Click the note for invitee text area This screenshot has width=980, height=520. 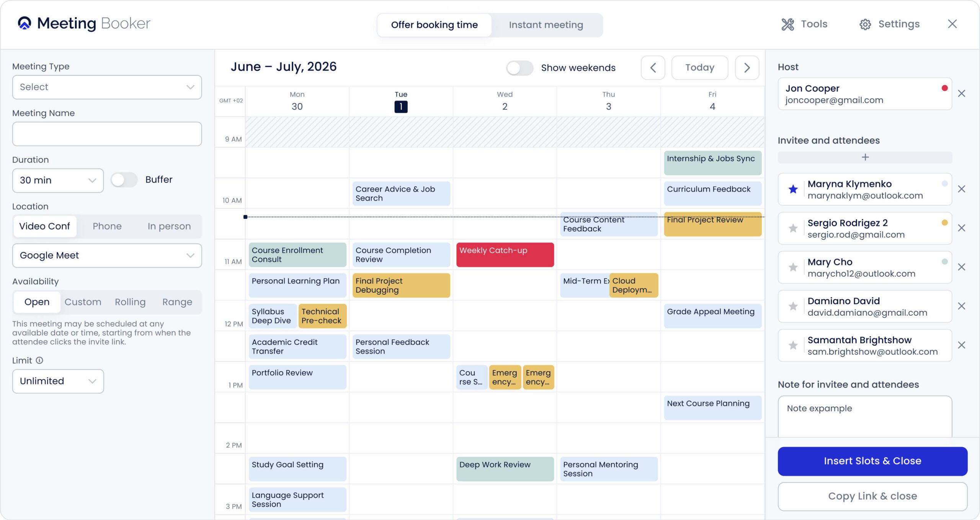[865, 417]
